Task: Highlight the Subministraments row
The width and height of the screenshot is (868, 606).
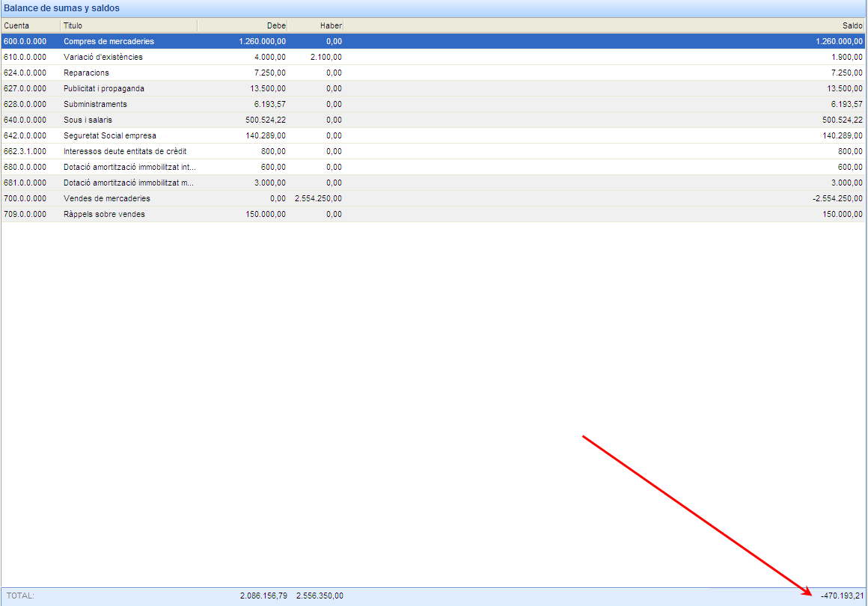Action: [x=95, y=104]
